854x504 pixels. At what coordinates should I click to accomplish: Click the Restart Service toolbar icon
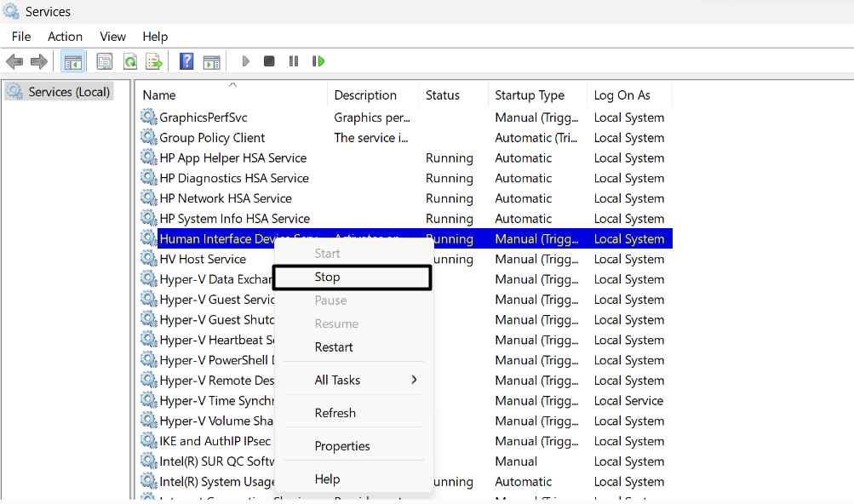[318, 61]
